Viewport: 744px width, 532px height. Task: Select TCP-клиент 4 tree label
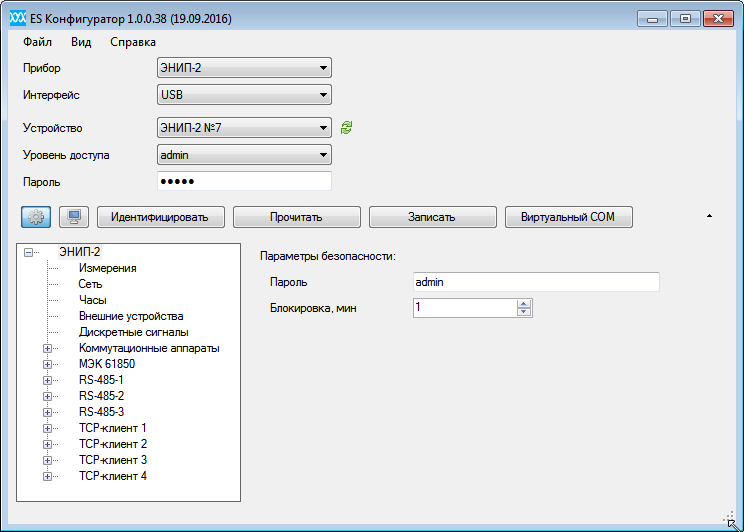[x=113, y=476]
